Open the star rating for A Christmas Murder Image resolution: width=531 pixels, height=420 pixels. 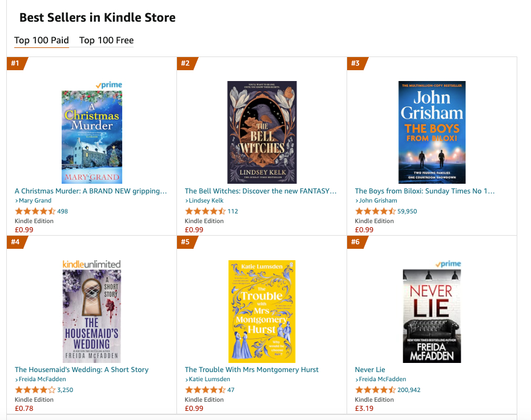35,211
